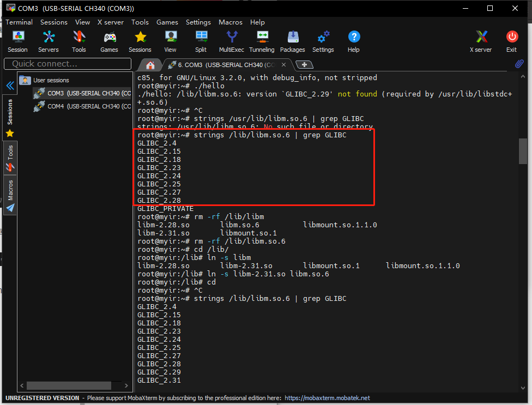Select the Sessions vertical sidebar tab

(10, 117)
